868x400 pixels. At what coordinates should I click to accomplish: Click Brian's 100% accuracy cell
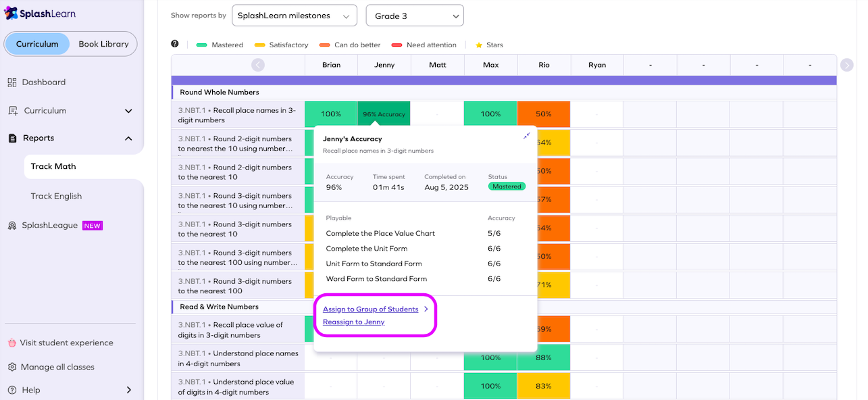[330, 113]
